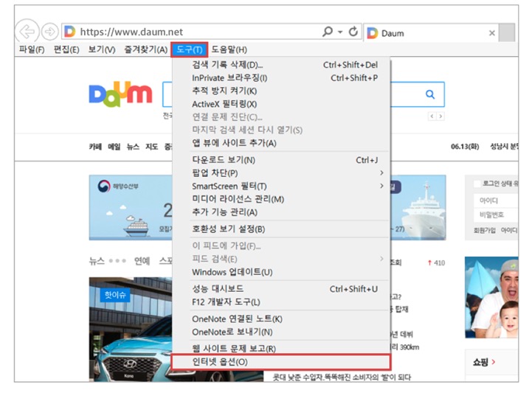Click the new tab button beside Daum tab
The image size is (532, 393).
(x=507, y=32)
